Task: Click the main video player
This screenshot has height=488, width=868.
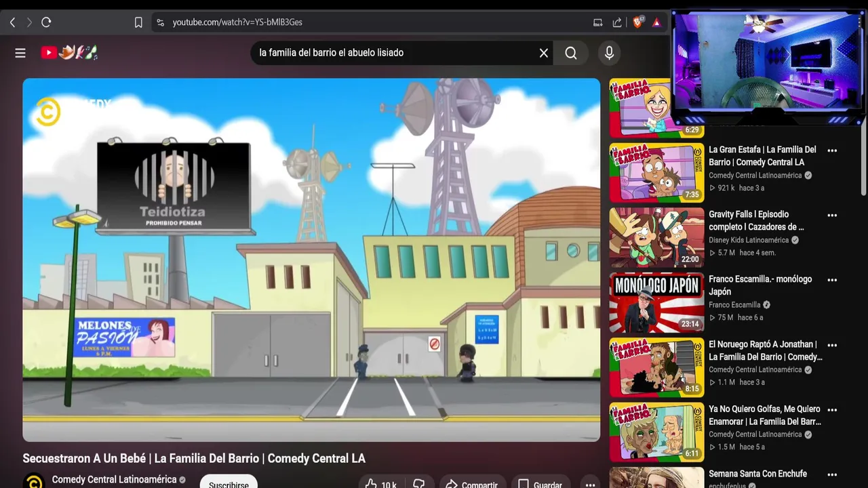Action: tap(311, 260)
